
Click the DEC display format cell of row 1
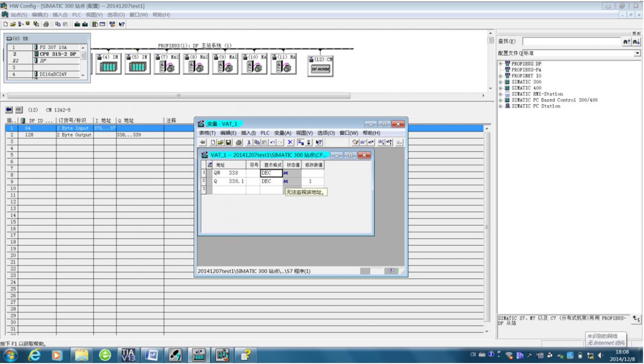click(x=272, y=173)
